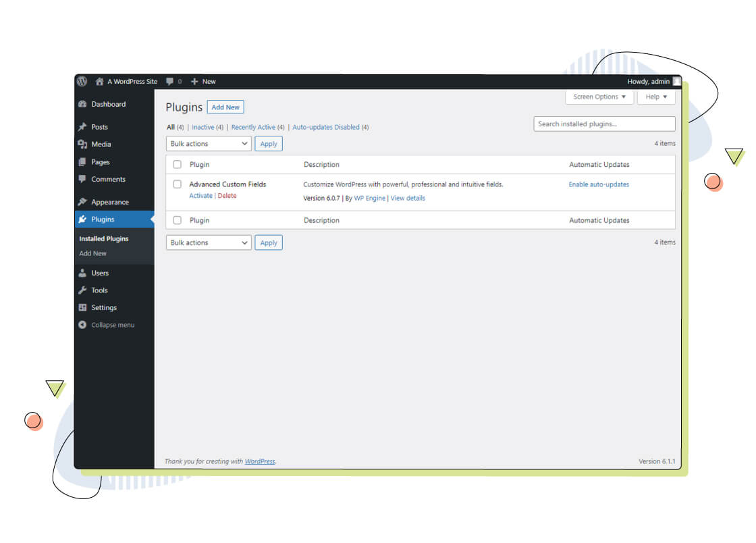The image size is (756, 543).
Task: Toggle select-all checkbox in table footer
Action: click(177, 220)
